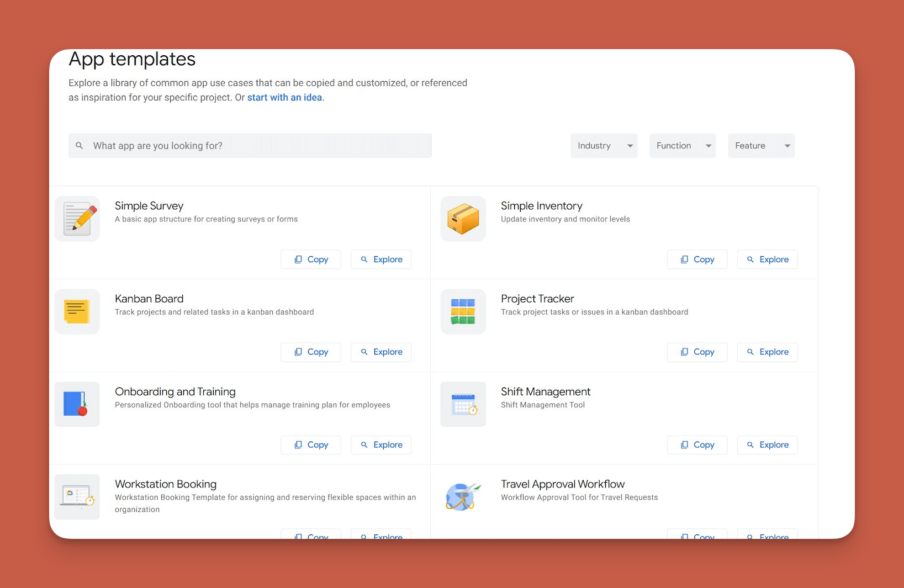Viewport: 904px width, 588px height.
Task: Open the Simple Inventory title
Action: click(542, 206)
